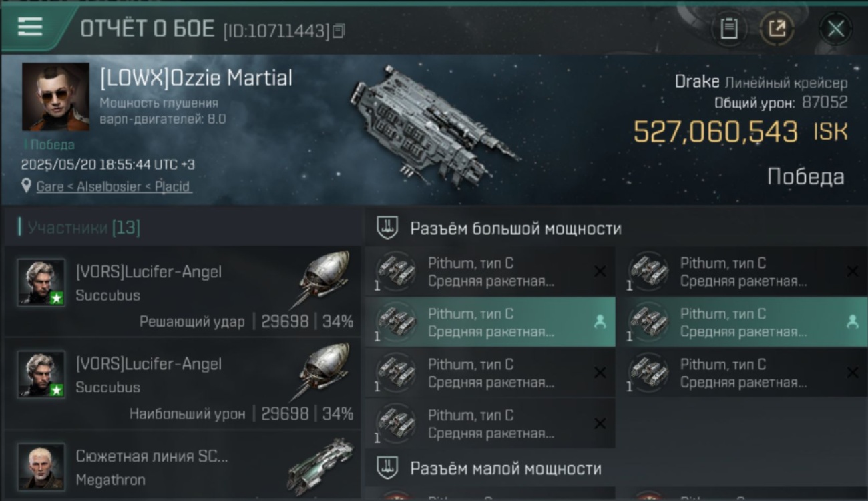Select first Pithum тип C module in left column
The image size is (868, 501).
[x=491, y=272]
